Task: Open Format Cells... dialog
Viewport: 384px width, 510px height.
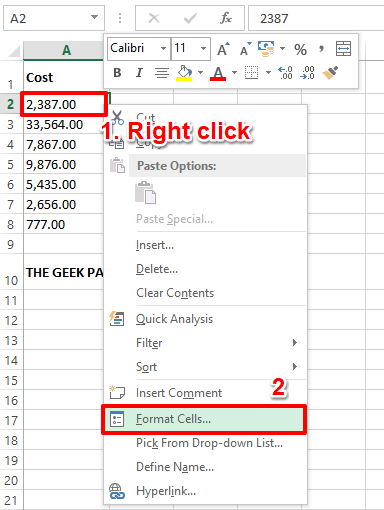Action: click(x=204, y=419)
